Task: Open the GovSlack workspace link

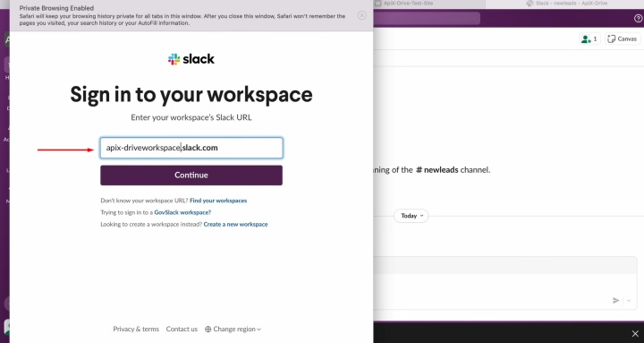Action: [x=182, y=212]
